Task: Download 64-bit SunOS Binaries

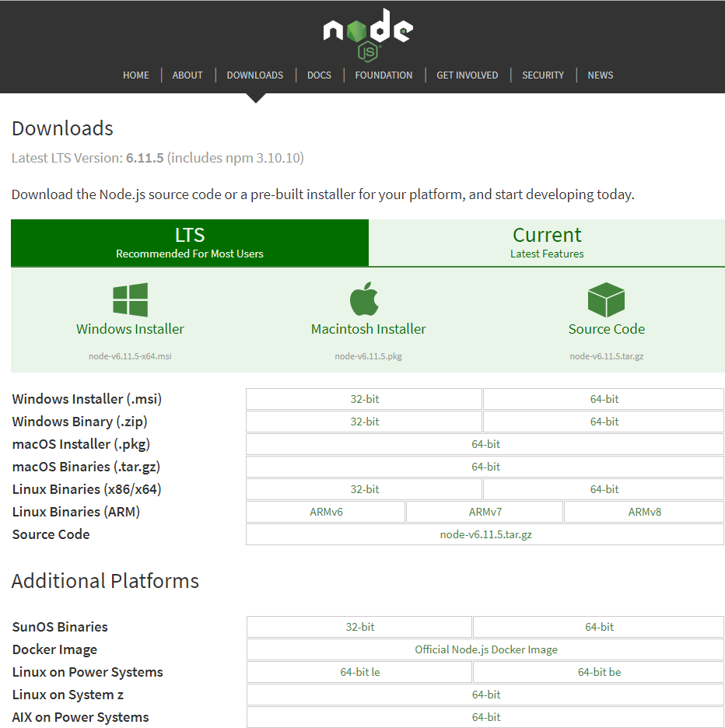Action: tap(599, 627)
